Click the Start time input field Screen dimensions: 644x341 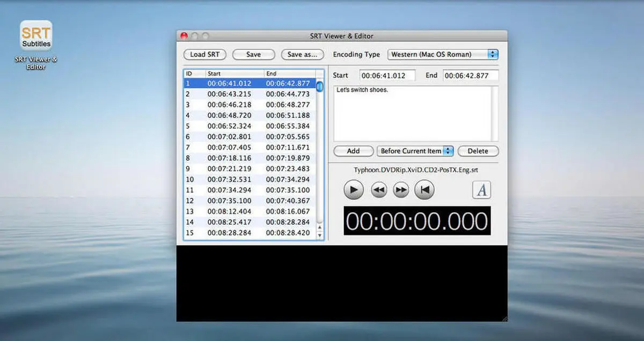387,76
